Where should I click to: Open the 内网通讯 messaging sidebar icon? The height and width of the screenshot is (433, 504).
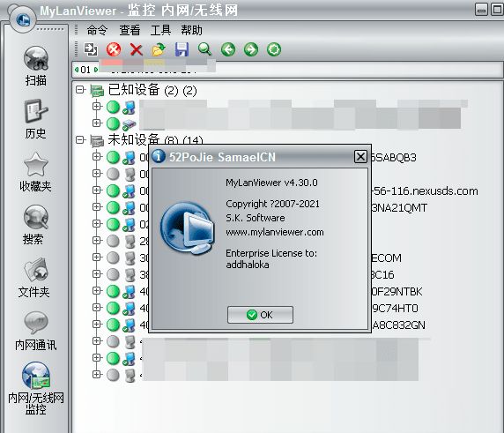(36, 323)
